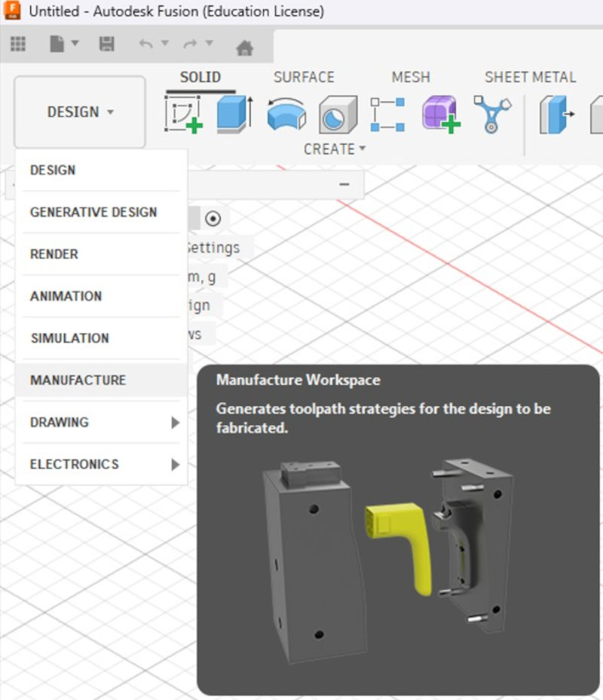Click the File document icon
603x700 pixels.
pos(57,44)
